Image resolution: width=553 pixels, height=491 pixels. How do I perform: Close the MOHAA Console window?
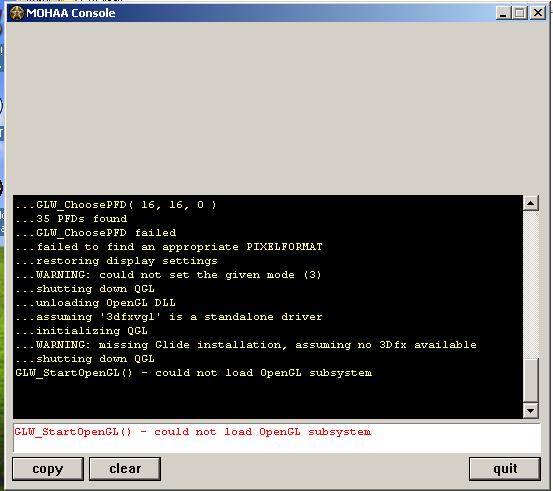[538, 13]
